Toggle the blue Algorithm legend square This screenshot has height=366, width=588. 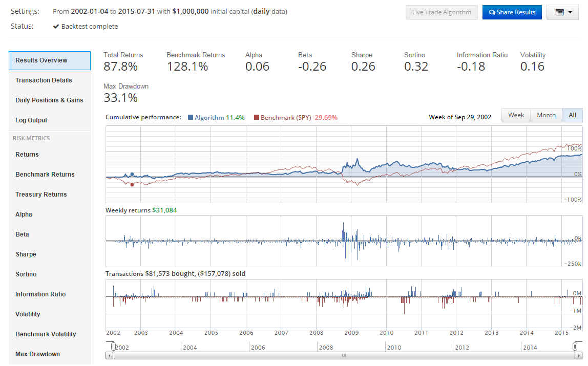191,118
